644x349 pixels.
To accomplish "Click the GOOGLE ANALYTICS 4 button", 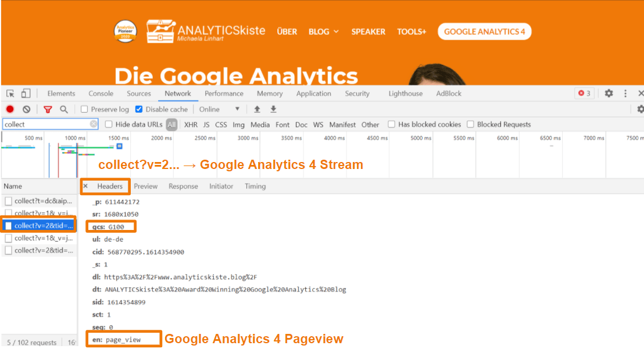I will (x=484, y=31).
